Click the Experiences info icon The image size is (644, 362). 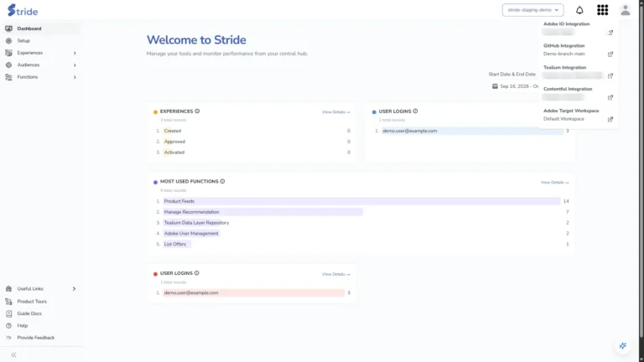point(197,111)
